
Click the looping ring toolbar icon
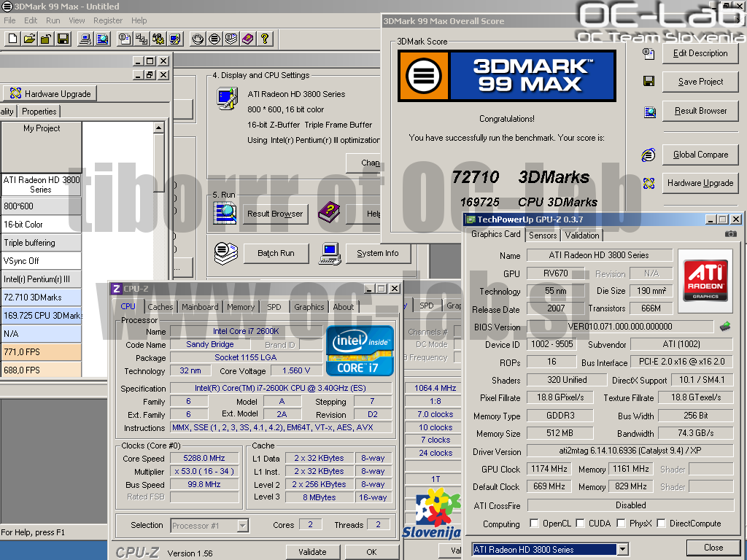pos(198,39)
